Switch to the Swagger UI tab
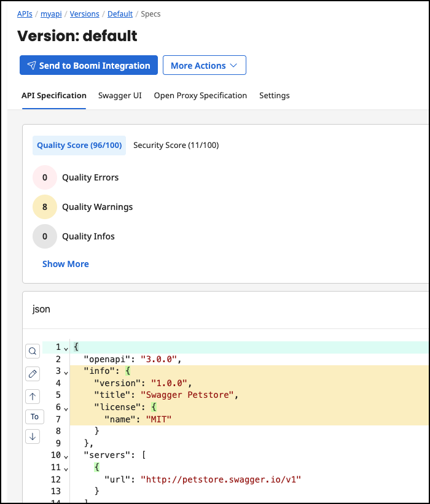This screenshot has height=504, width=430. point(120,96)
